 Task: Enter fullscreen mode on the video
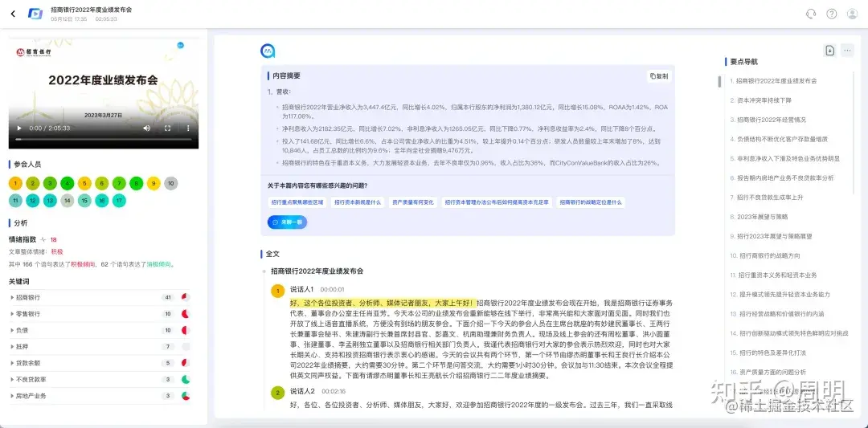(167, 128)
